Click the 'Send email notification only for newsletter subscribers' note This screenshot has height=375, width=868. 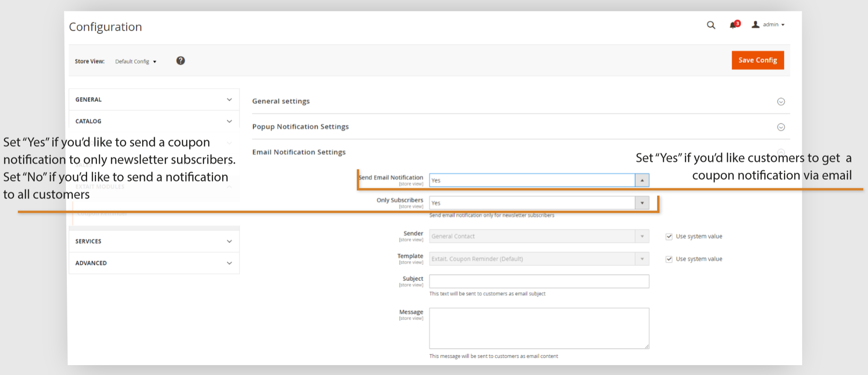(492, 215)
